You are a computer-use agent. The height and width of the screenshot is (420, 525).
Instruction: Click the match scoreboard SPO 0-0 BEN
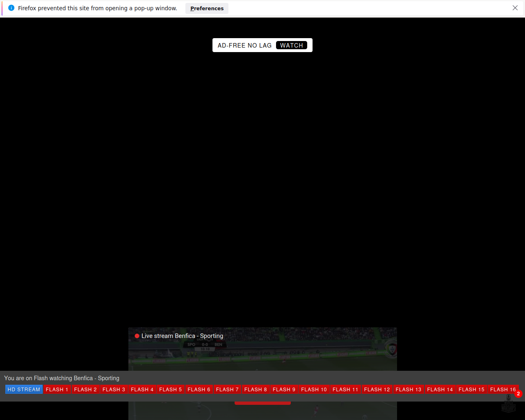pyautogui.click(x=205, y=345)
